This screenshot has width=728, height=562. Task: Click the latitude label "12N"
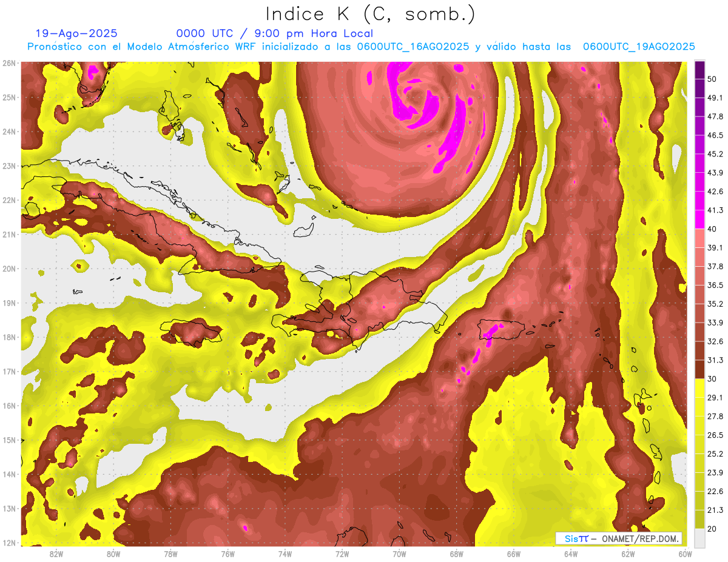point(9,543)
